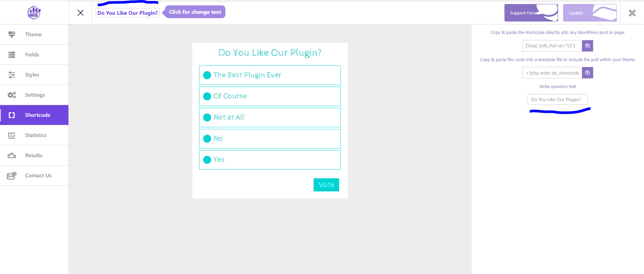Click the Styles sliders icon
Viewport: 644px width, 274px height.
(x=12, y=75)
